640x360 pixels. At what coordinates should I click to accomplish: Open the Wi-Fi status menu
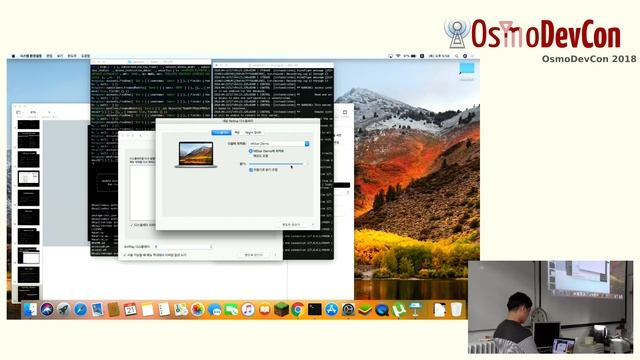tap(398, 56)
